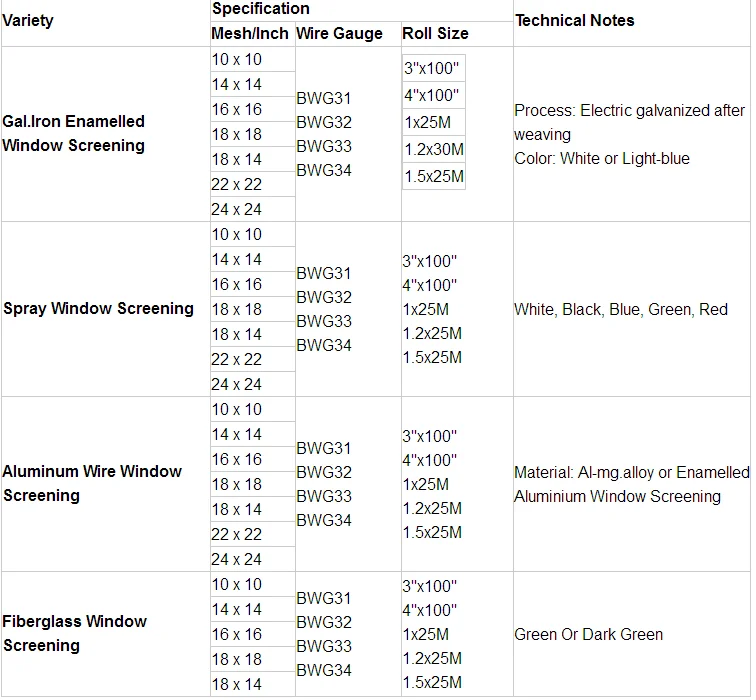
Task: Click BWG34 gauge in the Fiberglass row
Action: click(x=324, y=670)
